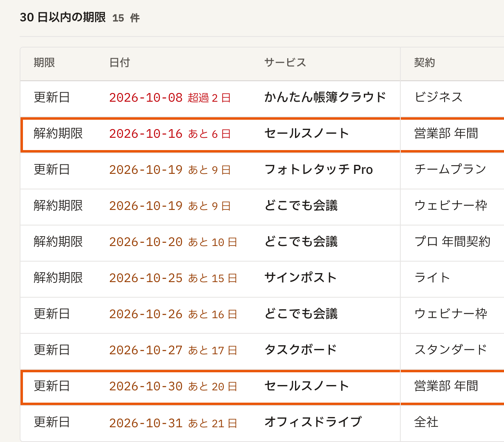
Task: Click the 15 件 count label
Action: (x=126, y=18)
